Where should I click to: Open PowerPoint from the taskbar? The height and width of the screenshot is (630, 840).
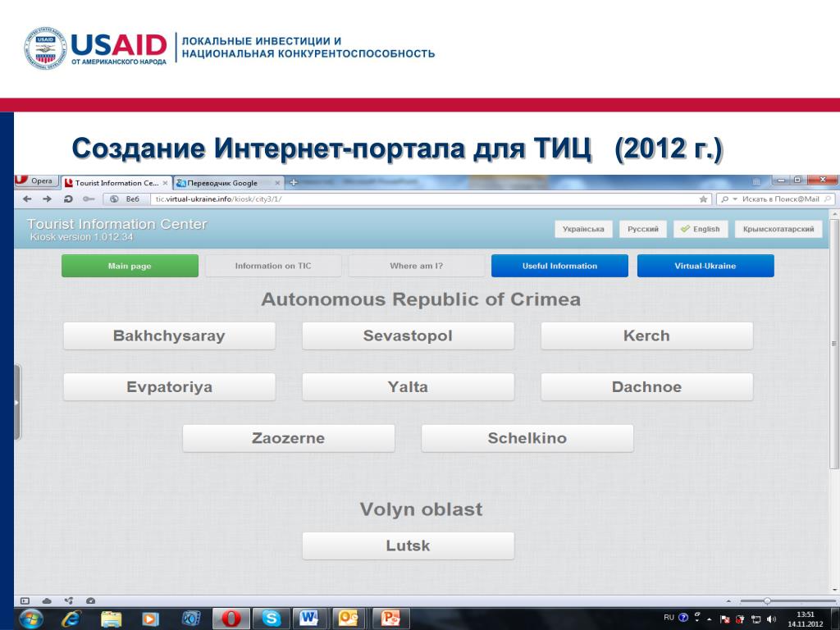pos(390,618)
